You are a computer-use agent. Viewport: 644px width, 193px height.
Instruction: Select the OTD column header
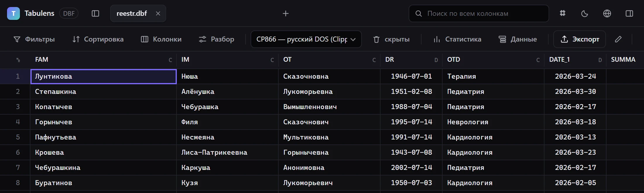tap(493, 60)
